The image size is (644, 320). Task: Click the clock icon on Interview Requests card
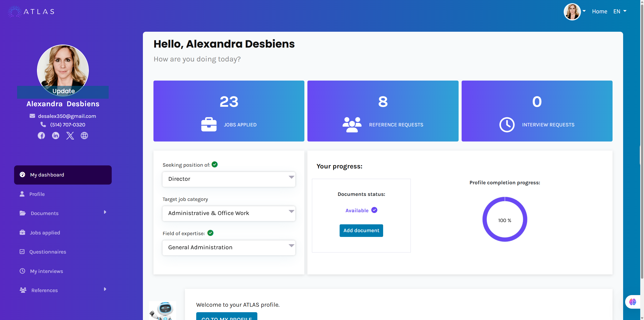point(507,124)
